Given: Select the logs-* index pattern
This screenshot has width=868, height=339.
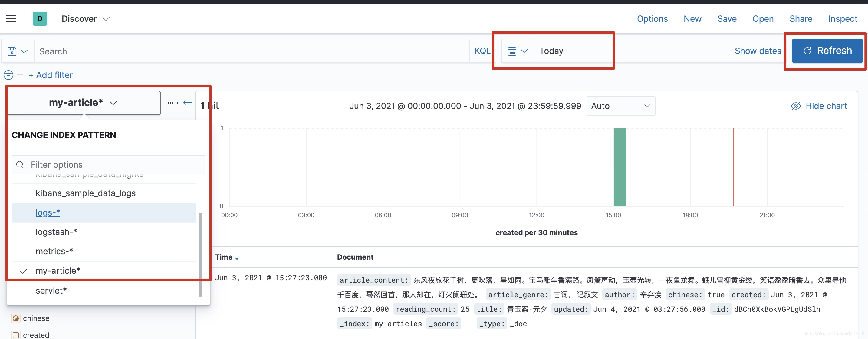Looking at the screenshot, I should coord(104,213).
